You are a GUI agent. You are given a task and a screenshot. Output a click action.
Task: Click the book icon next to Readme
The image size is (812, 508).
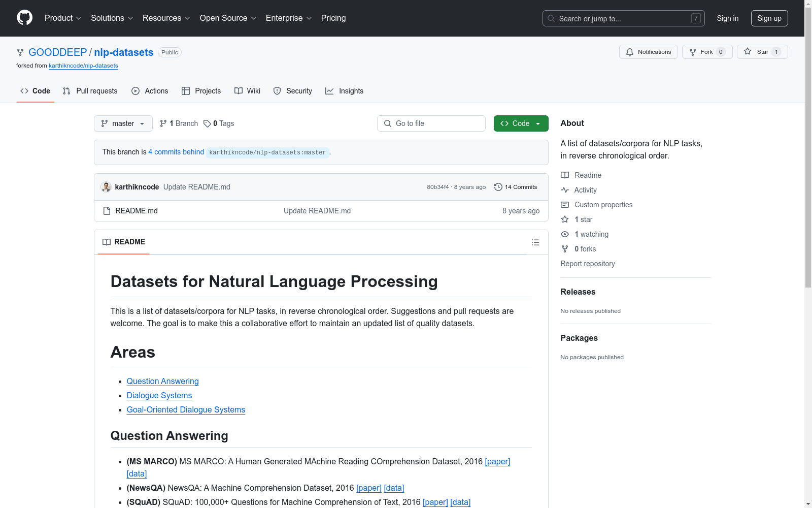tap(565, 175)
